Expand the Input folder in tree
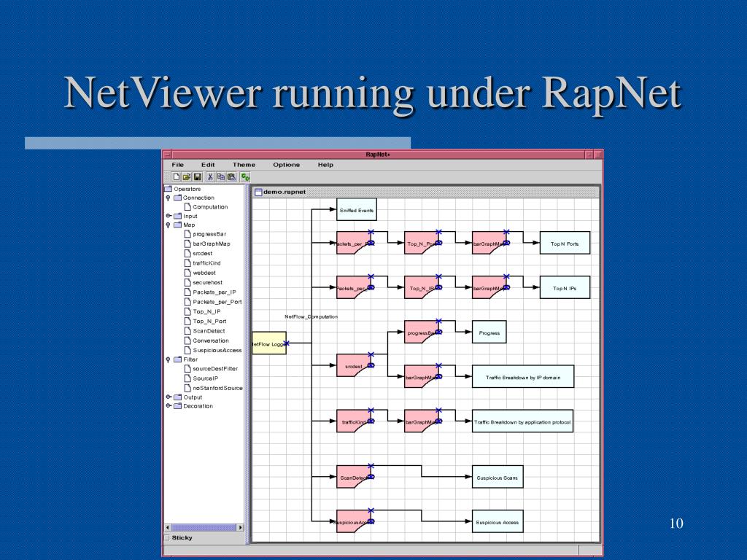 (168, 216)
